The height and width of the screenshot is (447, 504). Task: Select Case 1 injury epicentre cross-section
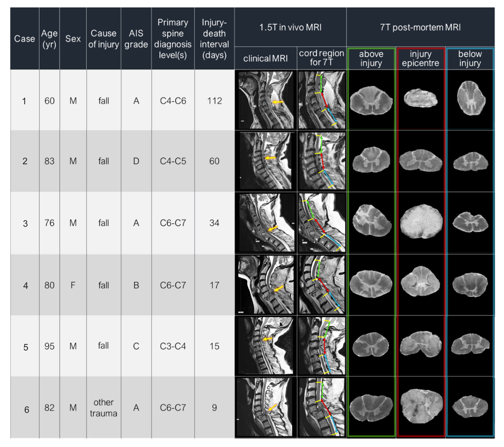coord(420,99)
